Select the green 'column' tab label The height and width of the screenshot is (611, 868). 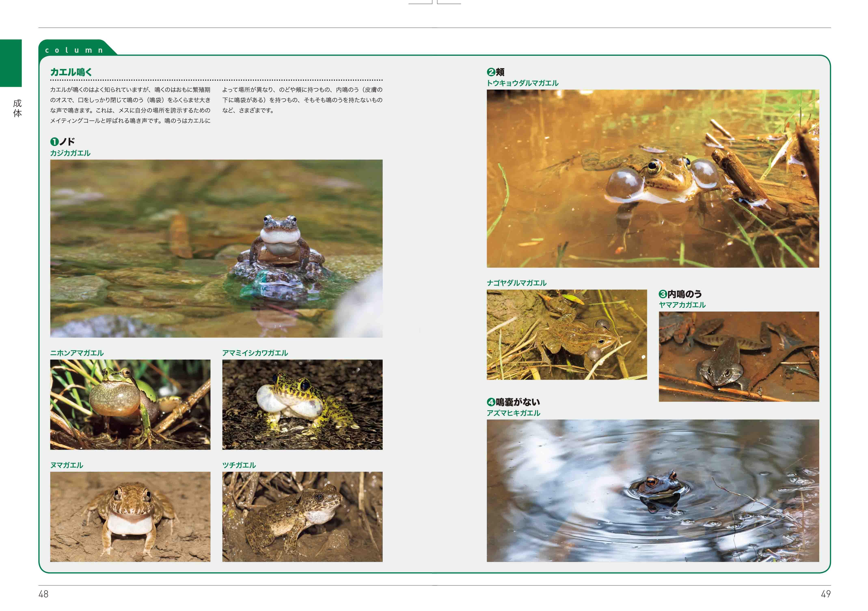(x=74, y=50)
